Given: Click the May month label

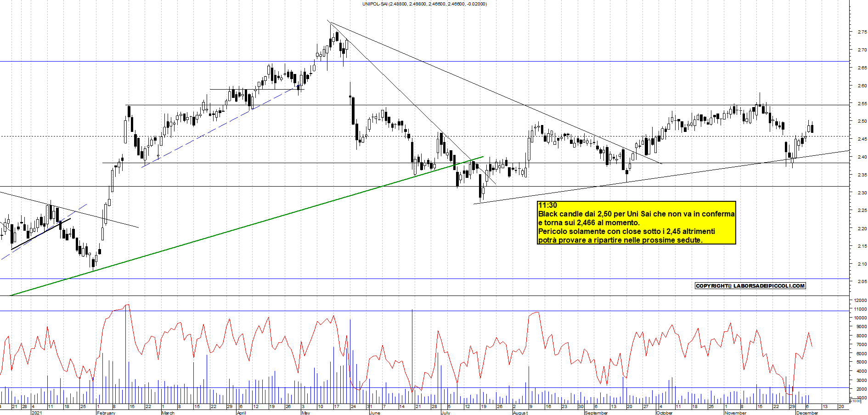Looking at the screenshot, I should (306, 413).
